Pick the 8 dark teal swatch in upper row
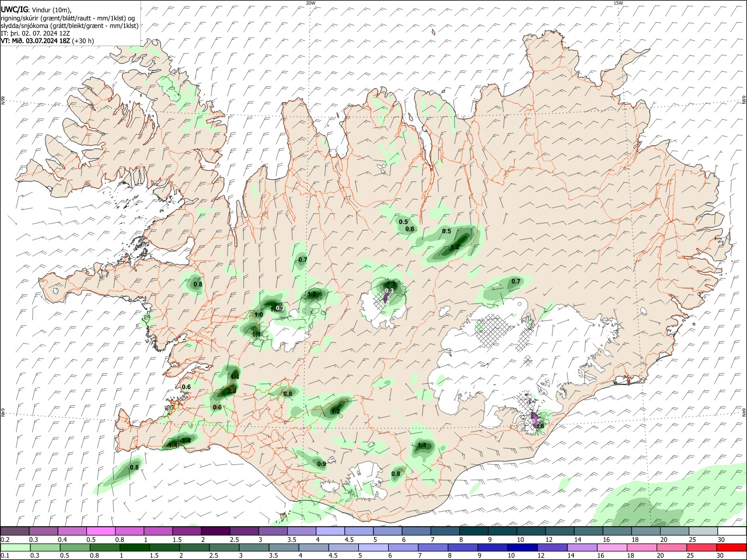Screen dimensions: 747x560 473,531
